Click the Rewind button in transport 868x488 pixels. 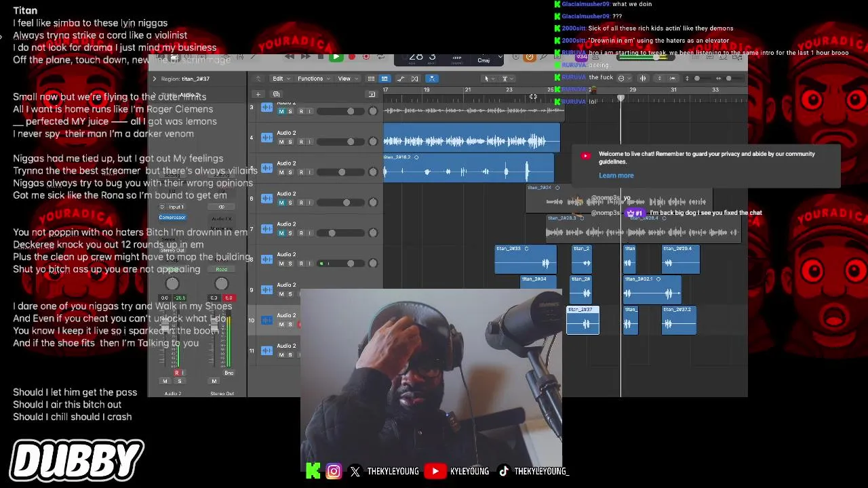tap(290, 57)
